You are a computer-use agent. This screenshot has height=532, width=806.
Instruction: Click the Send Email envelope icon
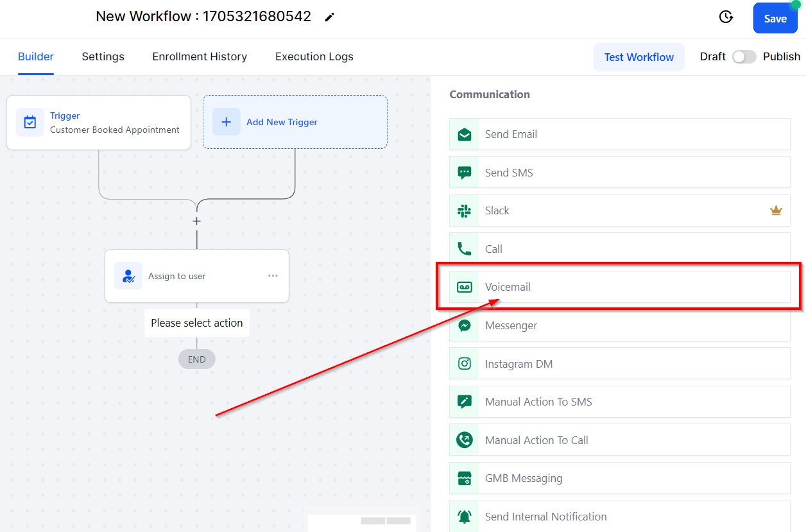pyautogui.click(x=465, y=134)
